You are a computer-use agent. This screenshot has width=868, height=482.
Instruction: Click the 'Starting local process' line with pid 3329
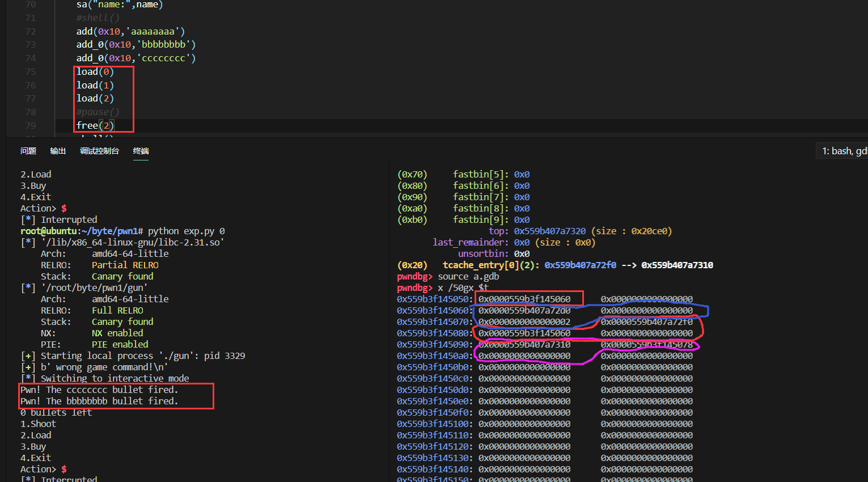click(x=133, y=356)
